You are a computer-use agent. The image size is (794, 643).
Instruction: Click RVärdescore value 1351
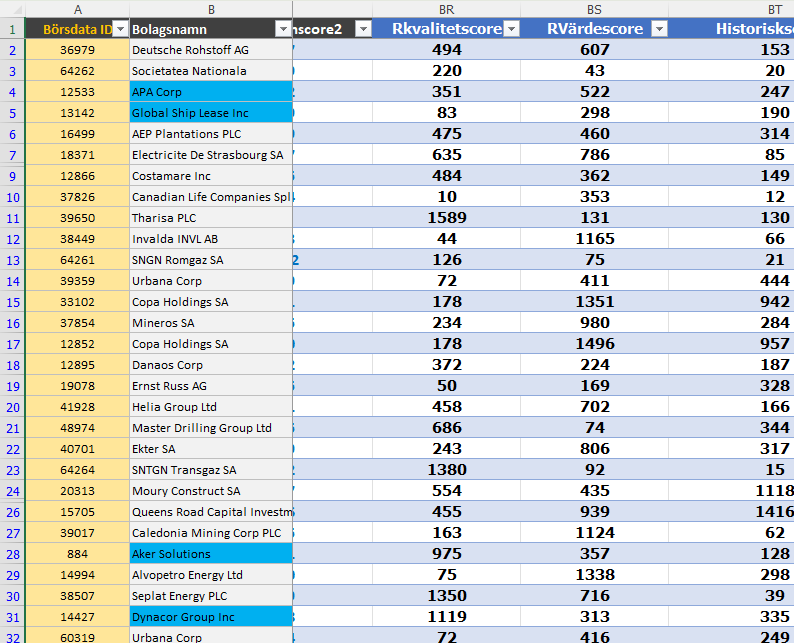click(x=594, y=302)
